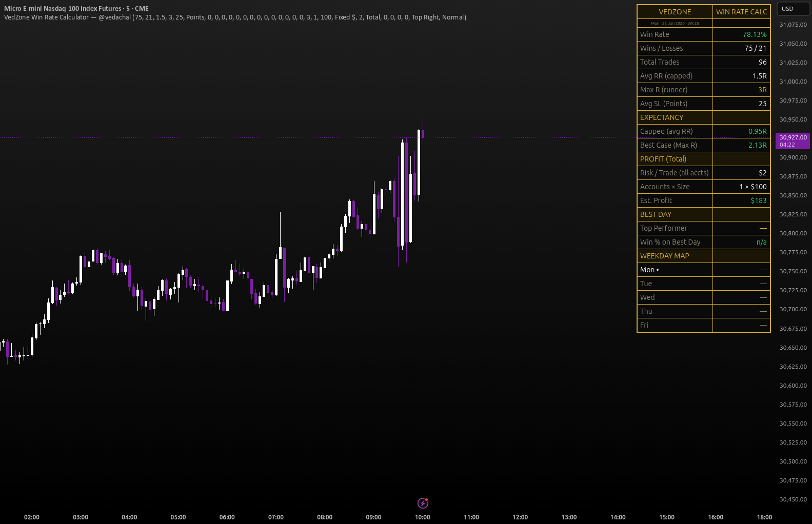812x524 pixels.
Task: Open the USD currency dropdown
Action: tap(793, 9)
